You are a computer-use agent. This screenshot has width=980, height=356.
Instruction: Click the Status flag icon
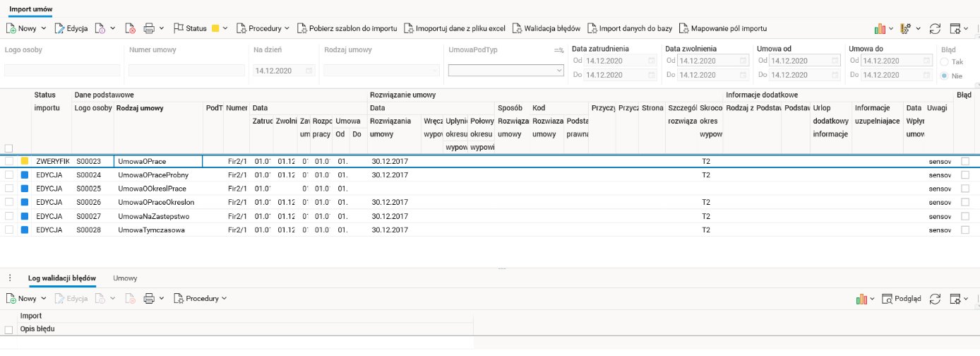(178, 28)
